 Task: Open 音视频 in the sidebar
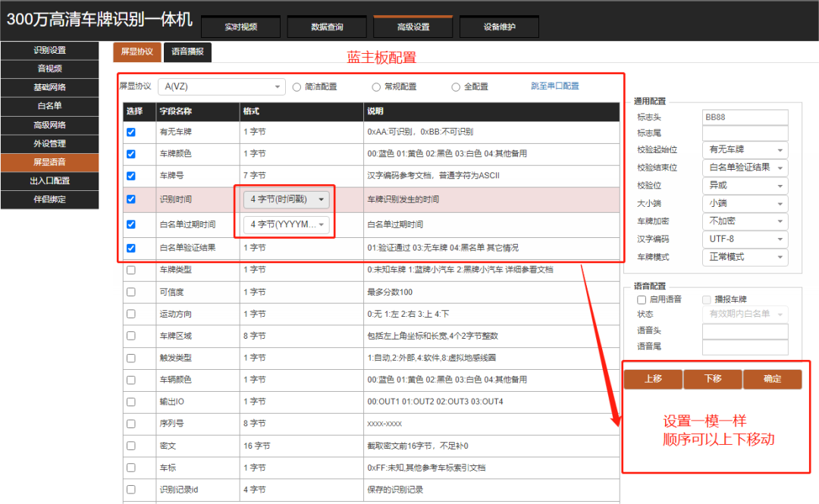(x=49, y=68)
